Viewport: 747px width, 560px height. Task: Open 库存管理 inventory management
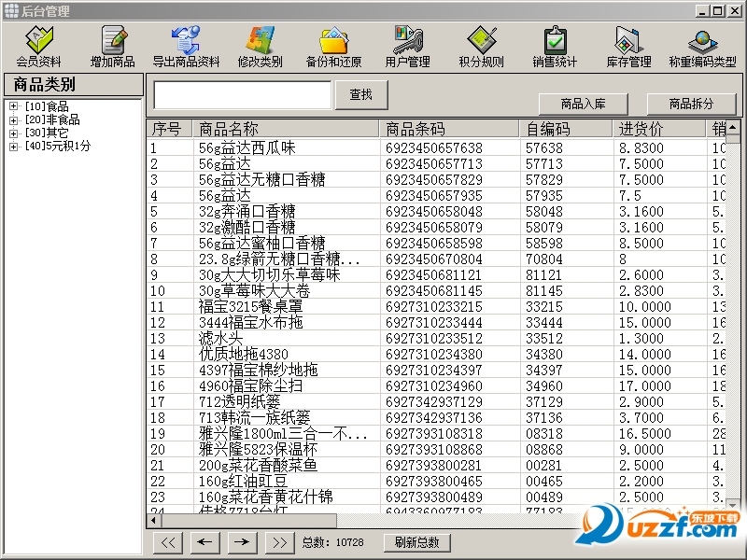[x=628, y=47]
